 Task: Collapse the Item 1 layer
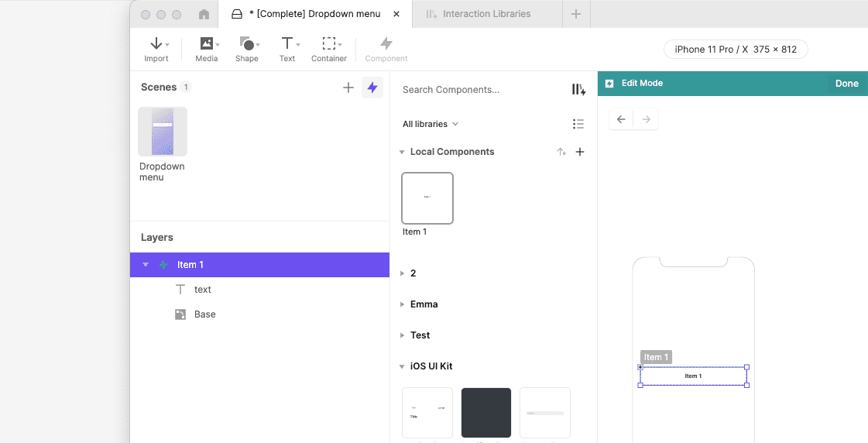(146, 265)
